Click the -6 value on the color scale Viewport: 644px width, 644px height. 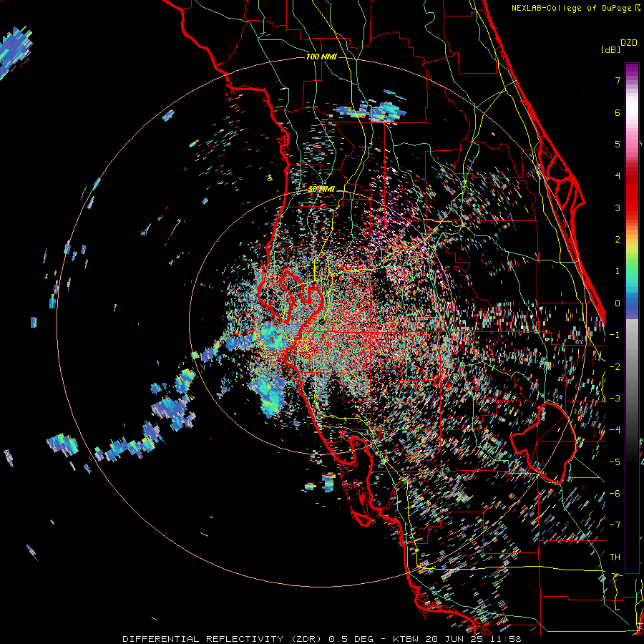[x=615, y=493]
